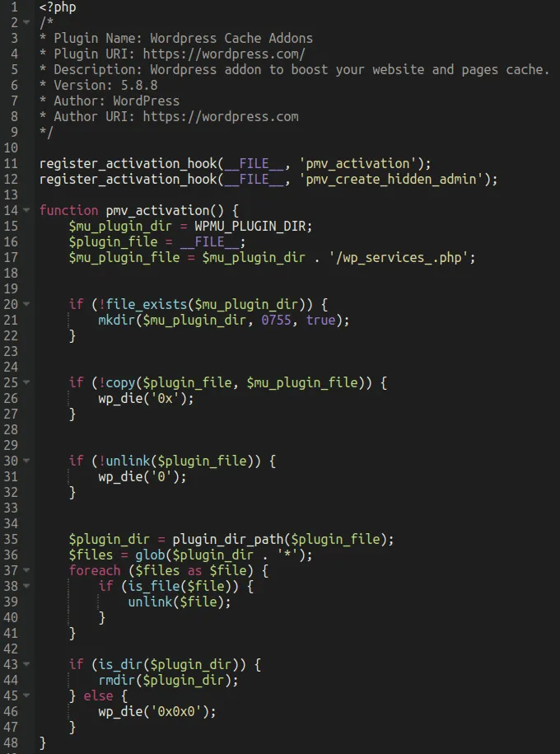Click WPMU_PLUGIN_DIR constant on line 15
This screenshot has height=754, width=560.
coord(250,226)
